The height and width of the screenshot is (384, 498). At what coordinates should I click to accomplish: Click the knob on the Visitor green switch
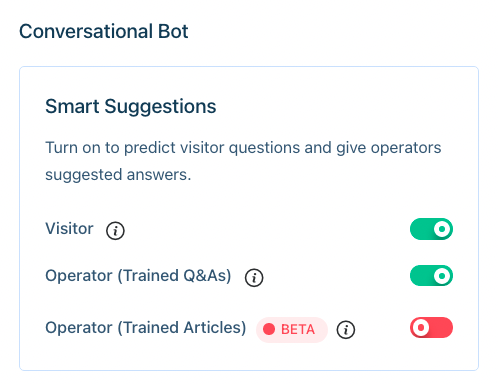click(442, 229)
